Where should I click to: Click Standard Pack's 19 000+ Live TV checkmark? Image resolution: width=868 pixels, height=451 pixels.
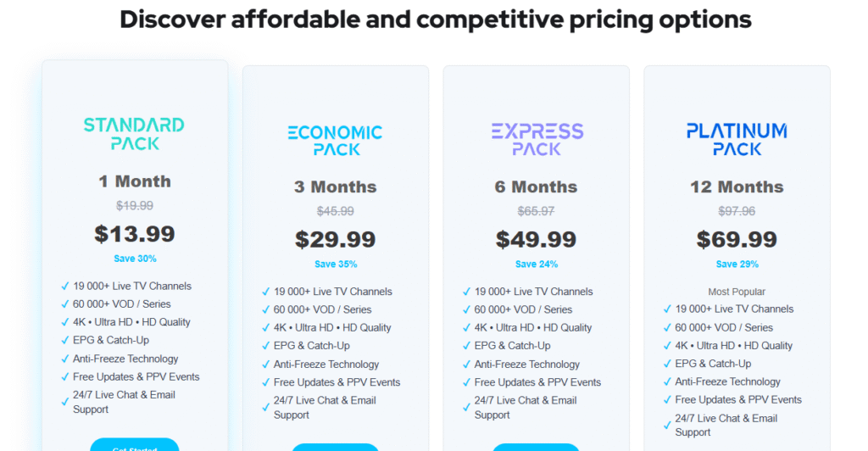[65, 287]
